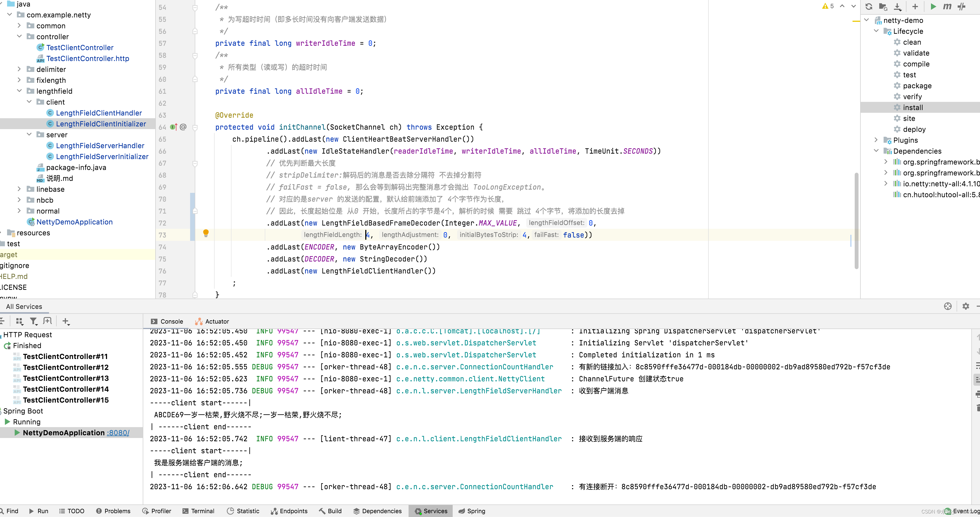Collapse the controller package
Screen dimensions: 980x517
coord(19,37)
